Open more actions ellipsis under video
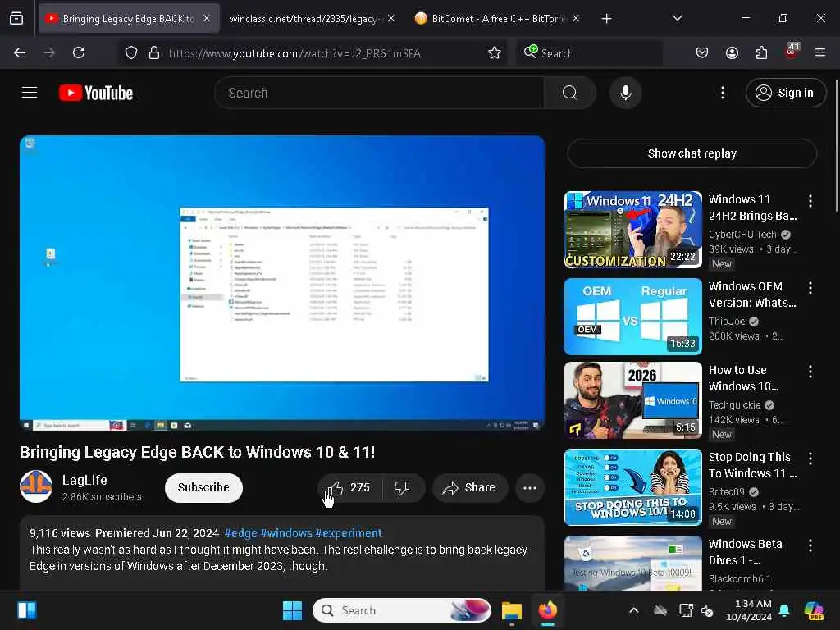The width and height of the screenshot is (840, 630). (x=529, y=487)
